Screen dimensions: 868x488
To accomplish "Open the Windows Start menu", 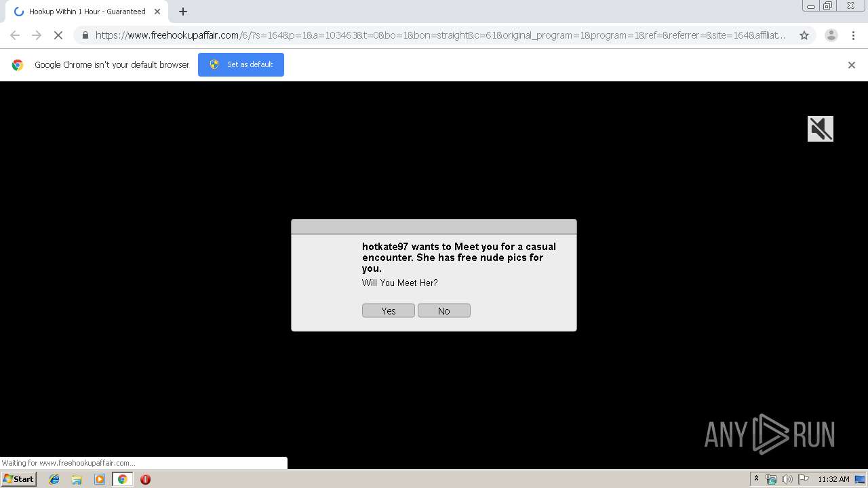I will pyautogui.click(x=19, y=479).
